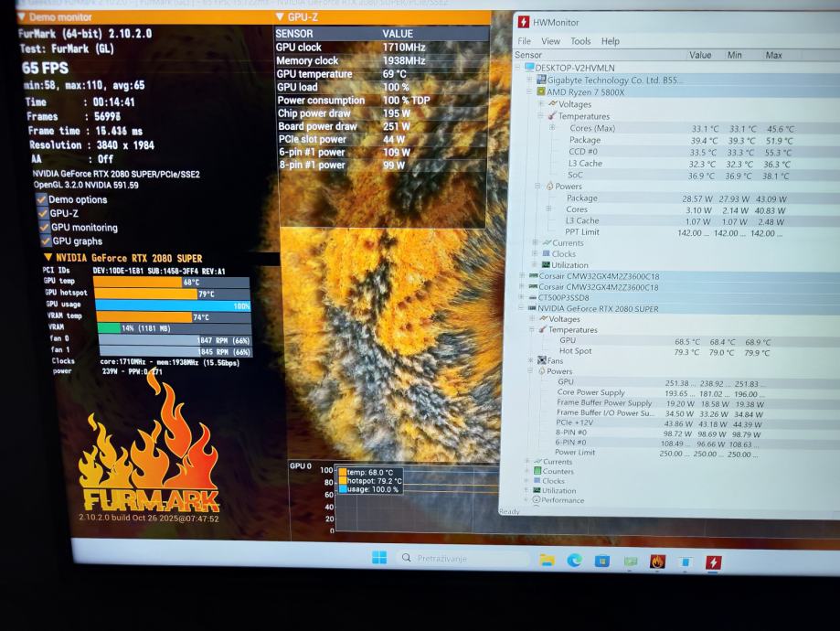This screenshot has width=840, height=631.
Task: Click the Board power draw row in GPU-Z
Action: [x=382, y=126]
